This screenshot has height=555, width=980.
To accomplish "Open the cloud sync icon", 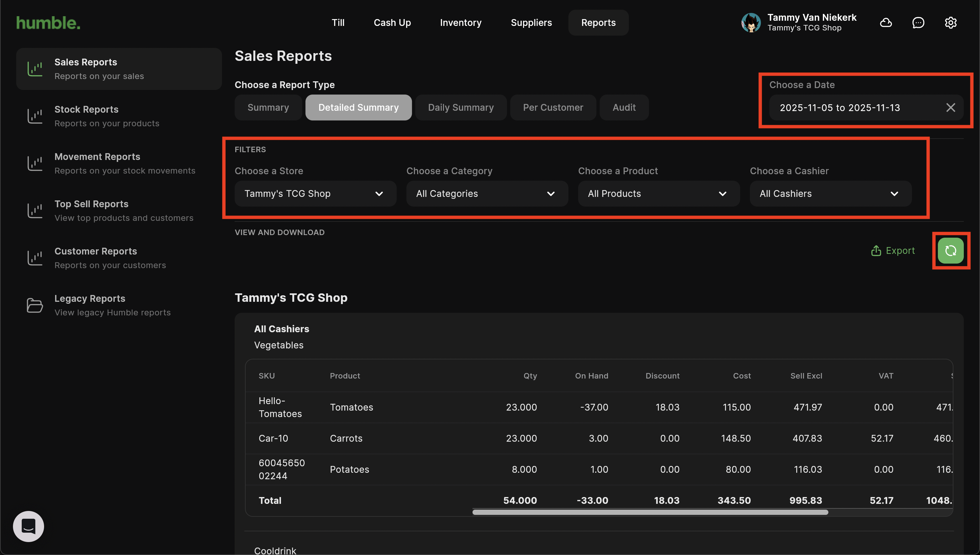I will (x=886, y=23).
